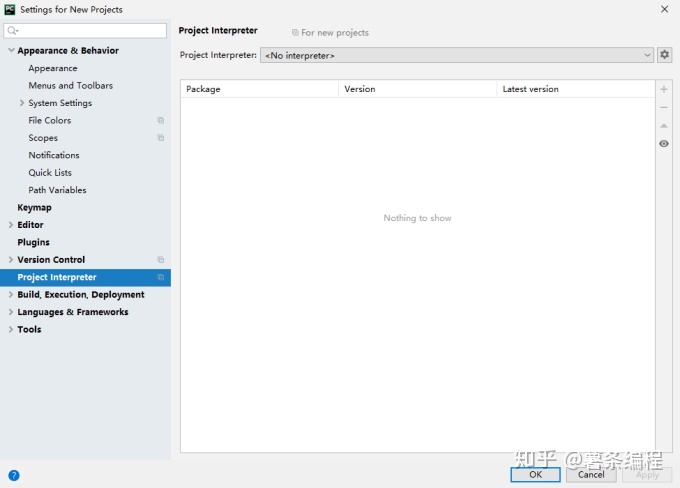Select Quick Lists item
Screen dimensions: 680x488
[50, 172]
